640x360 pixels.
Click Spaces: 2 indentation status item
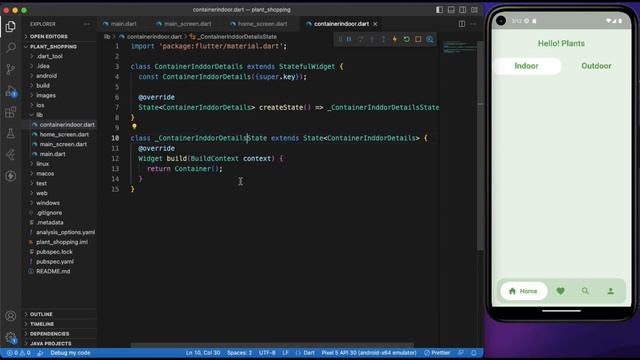[239, 353]
